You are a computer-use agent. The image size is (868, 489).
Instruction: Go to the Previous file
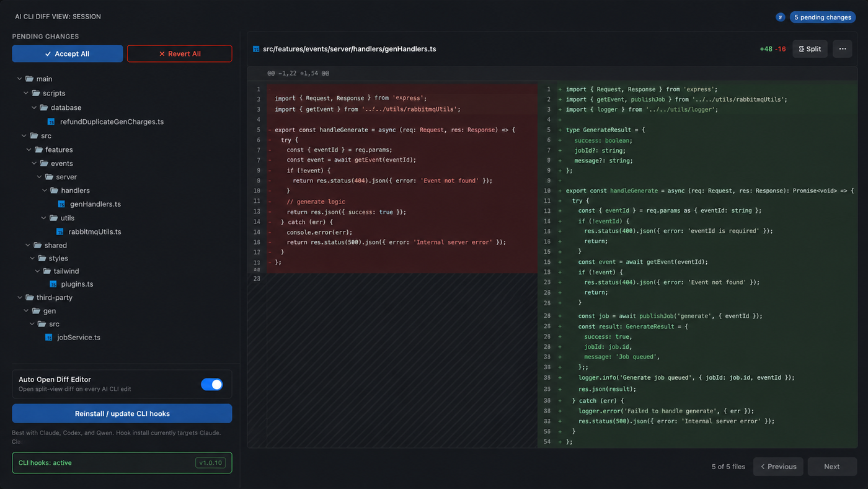tap(779, 467)
